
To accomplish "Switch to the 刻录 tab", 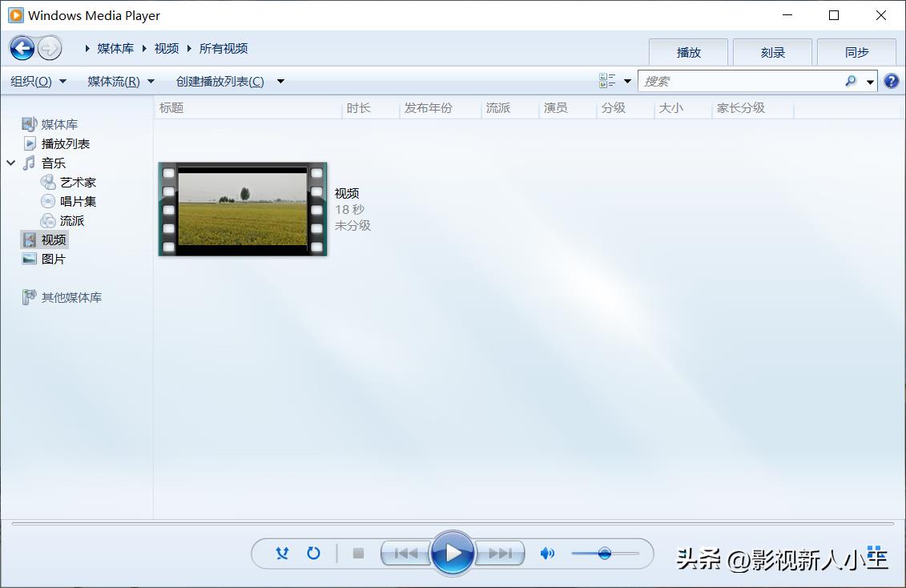I will pos(772,52).
